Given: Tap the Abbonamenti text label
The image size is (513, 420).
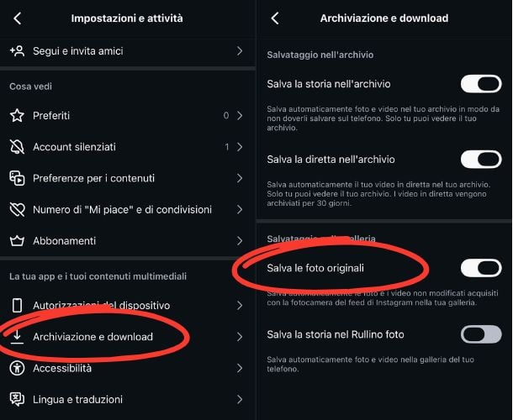Looking at the screenshot, I should tap(64, 241).
